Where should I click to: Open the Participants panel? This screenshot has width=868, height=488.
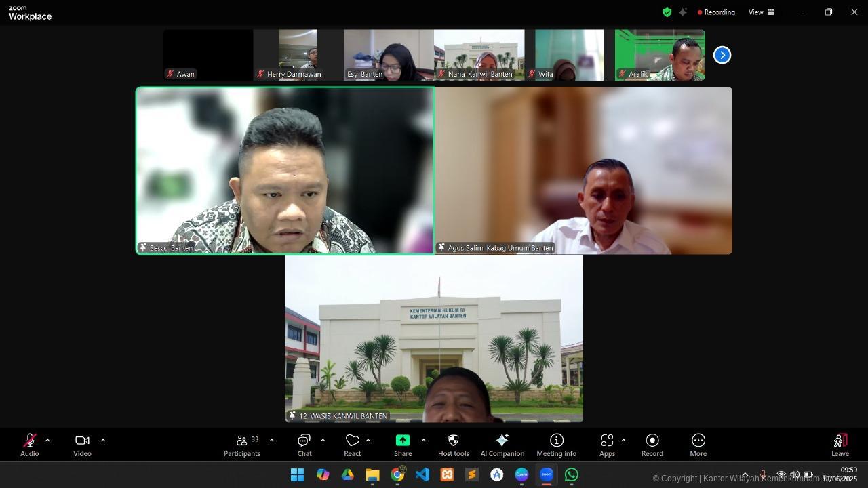tap(242, 444)
